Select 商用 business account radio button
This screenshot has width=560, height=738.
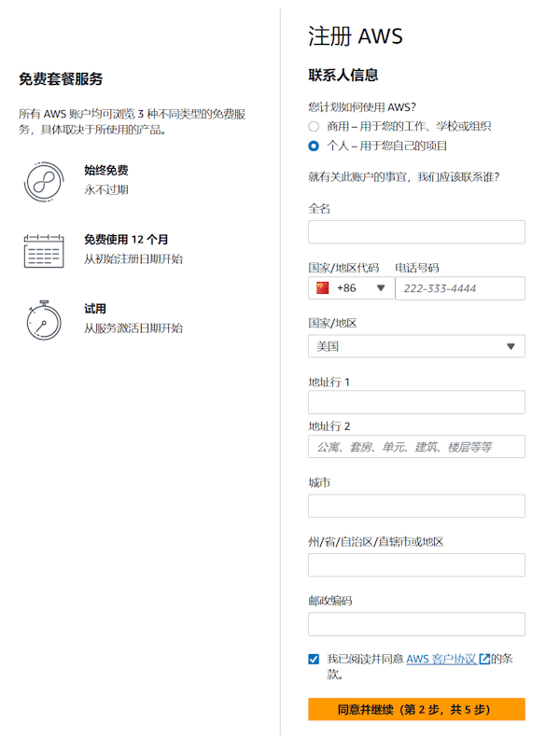314,127
